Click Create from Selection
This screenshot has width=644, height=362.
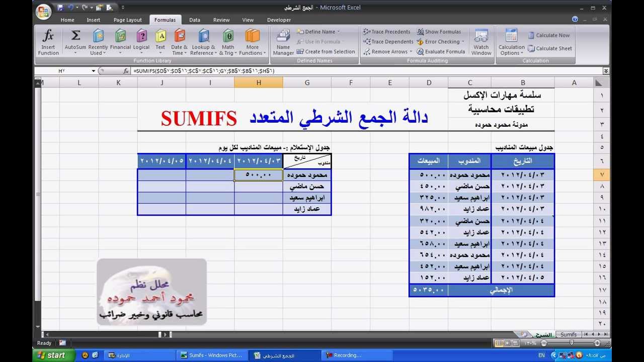(326, 51)
